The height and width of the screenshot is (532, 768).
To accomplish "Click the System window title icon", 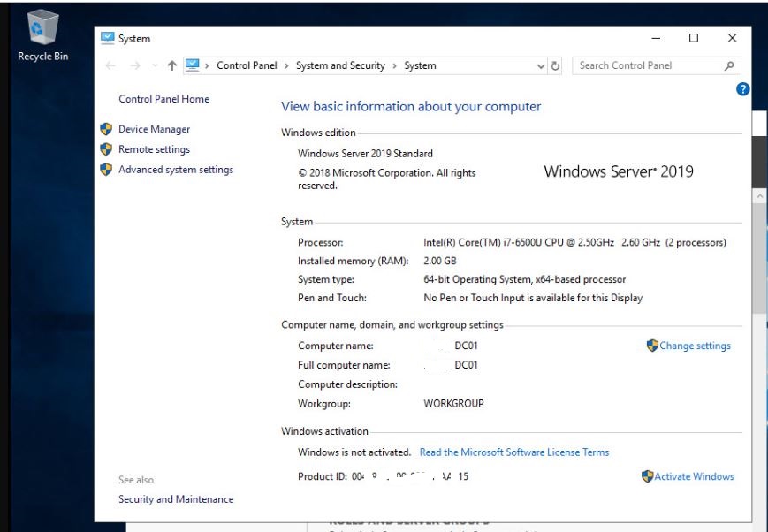I will click(x=107, y=38).
